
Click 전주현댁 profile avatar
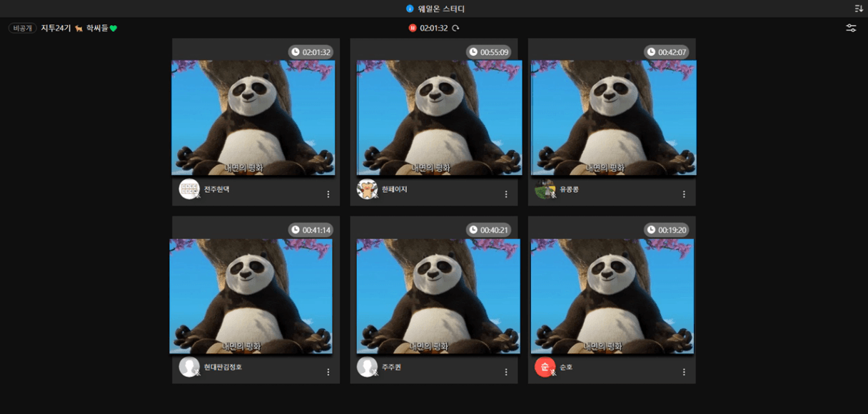tap(189, 189)
